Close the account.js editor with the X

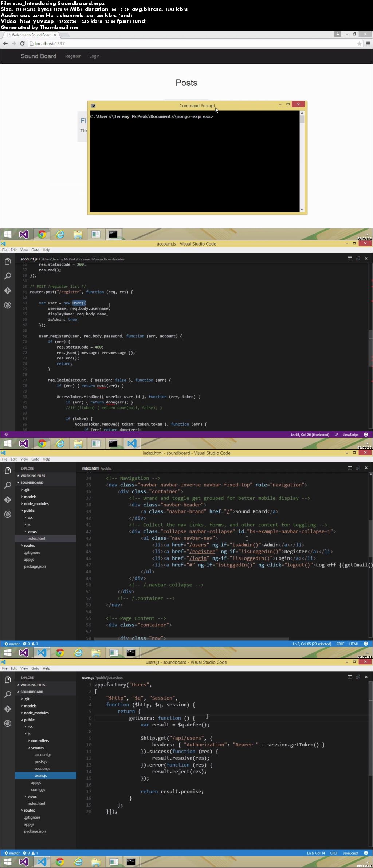pyautogui.click(x=366, y=259)
